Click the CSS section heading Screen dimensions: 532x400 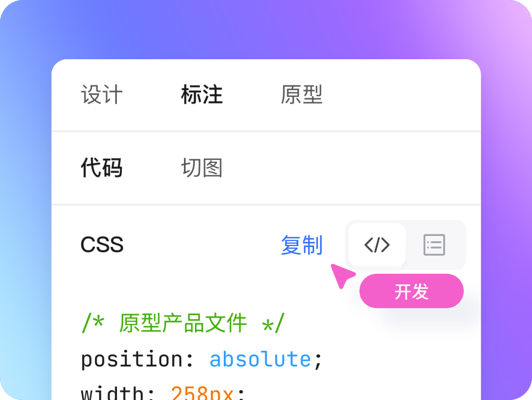point(102,245)
